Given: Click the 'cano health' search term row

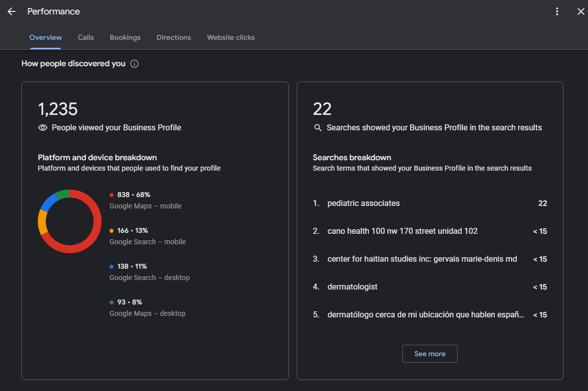Looking at the screenshot, I should coord(402,231).
